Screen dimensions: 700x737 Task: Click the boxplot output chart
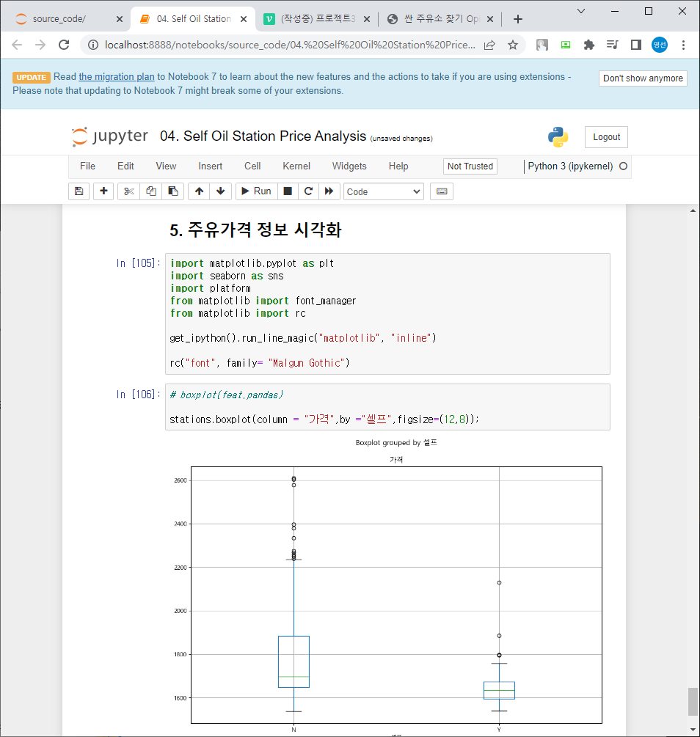click(x=387, y=587)
